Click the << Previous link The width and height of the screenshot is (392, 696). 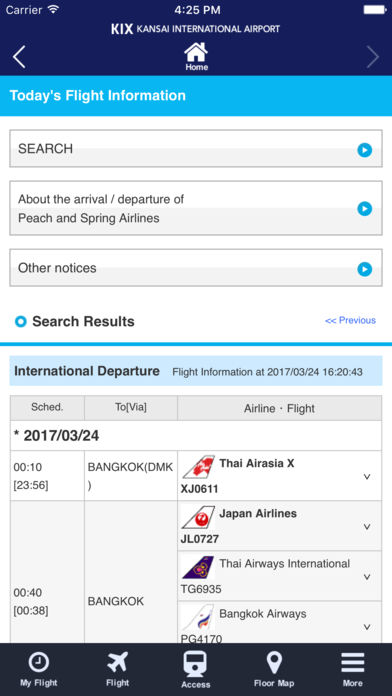350,320
